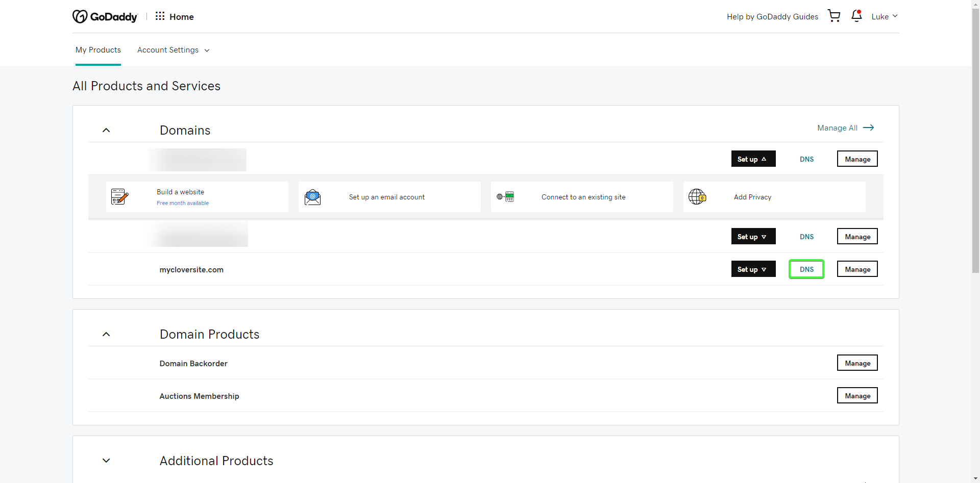The image size is (980, 483).
Task: Expand Account Settings dropdown
Action: tap(174, 50)
